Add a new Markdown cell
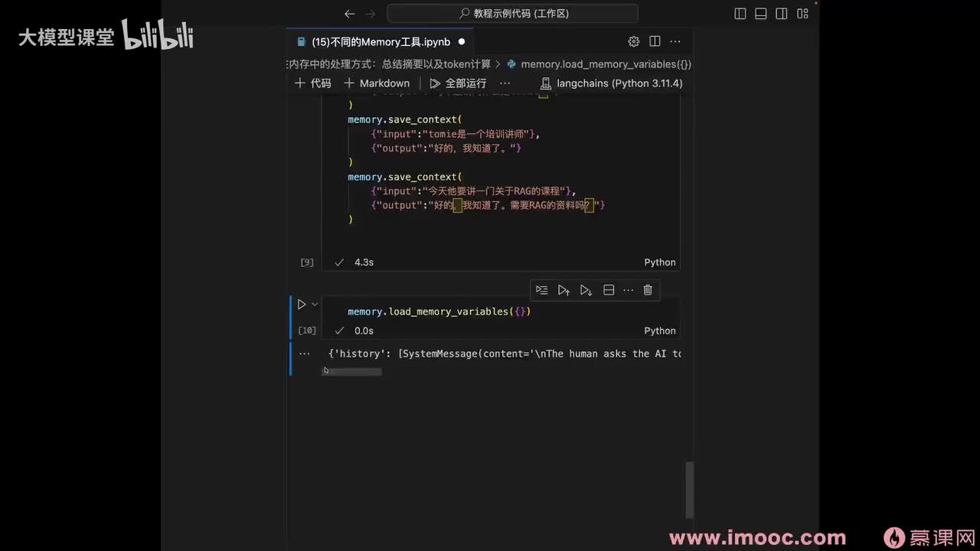Viewport: 980px width, 551px height. click(377, 83)
